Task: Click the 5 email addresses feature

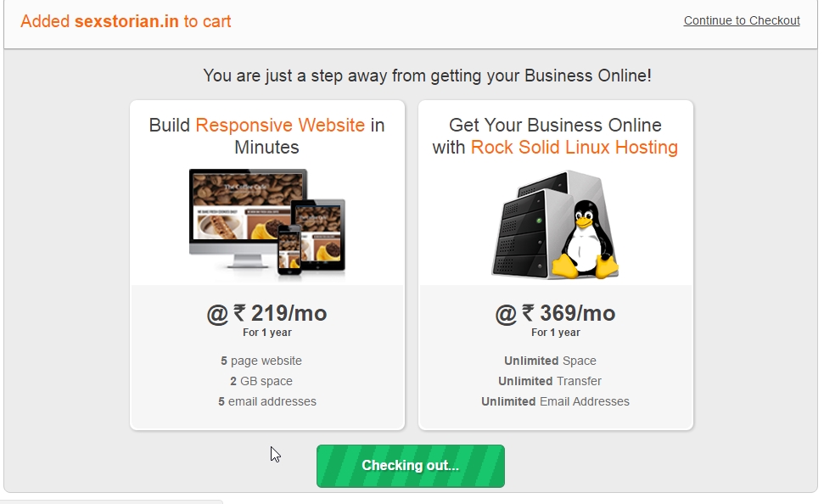Action: point(267,401)
